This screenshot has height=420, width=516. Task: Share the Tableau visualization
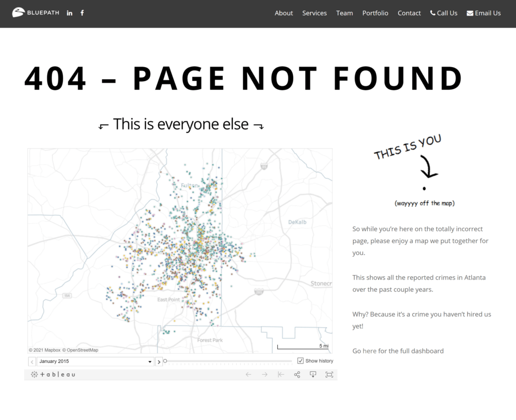[x=297, y=375]
